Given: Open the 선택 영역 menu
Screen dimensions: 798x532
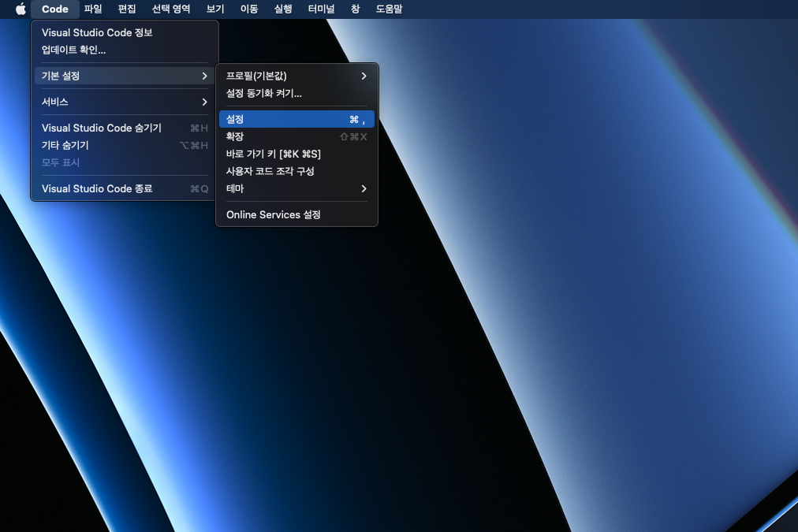Looking at the screenshot, I should (171, 9).
